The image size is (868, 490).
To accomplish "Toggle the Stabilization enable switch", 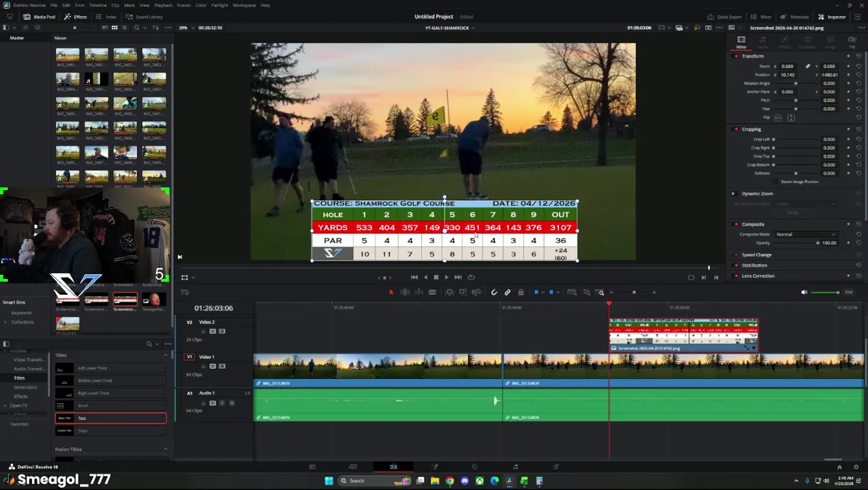I will coord(736,265).
